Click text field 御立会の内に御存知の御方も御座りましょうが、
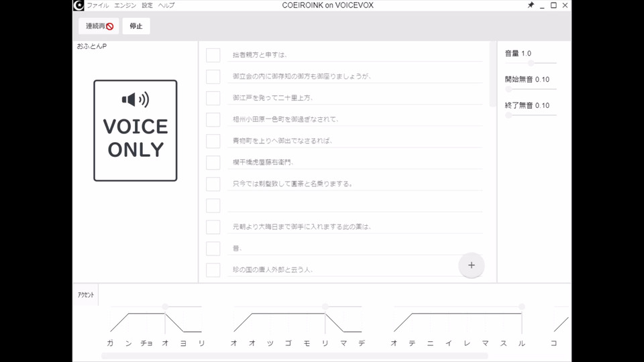 (x=355, y=76)
